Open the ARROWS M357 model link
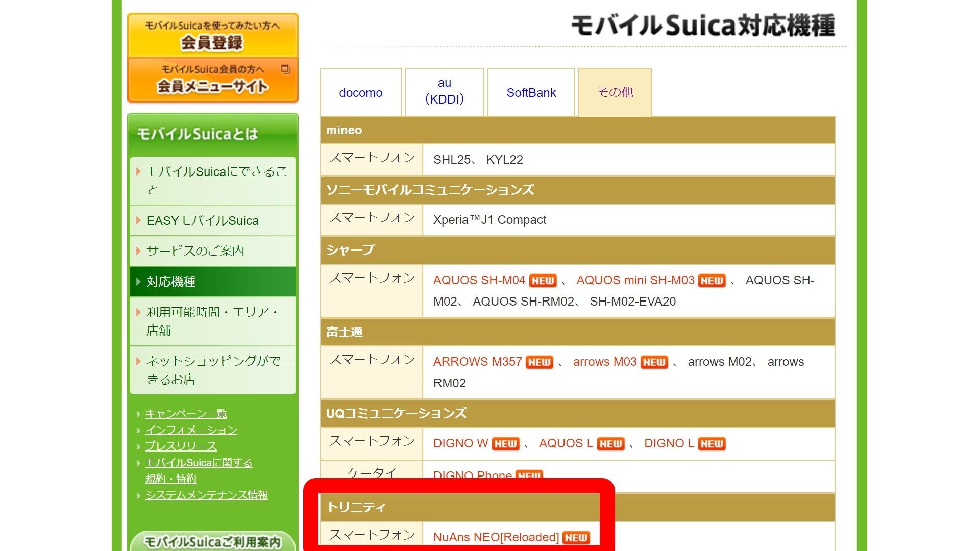This screenshot has width=980, height=551. click(477, 362)
